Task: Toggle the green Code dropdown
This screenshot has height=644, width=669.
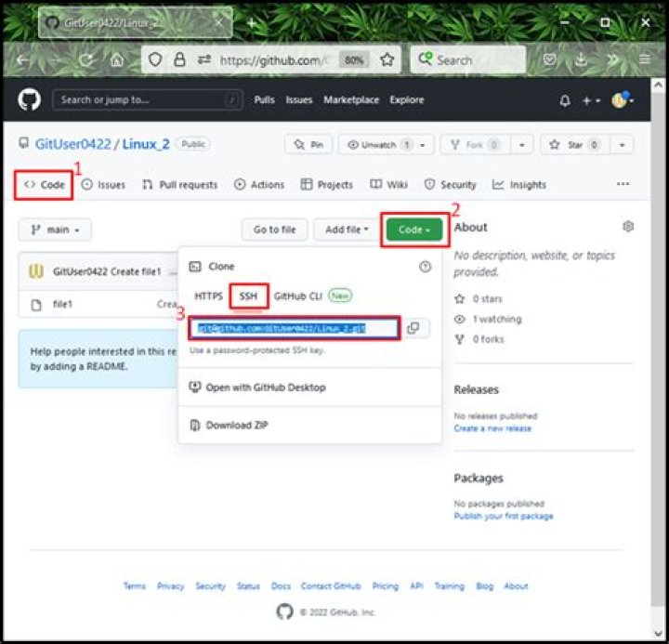Action: (414, 230)
